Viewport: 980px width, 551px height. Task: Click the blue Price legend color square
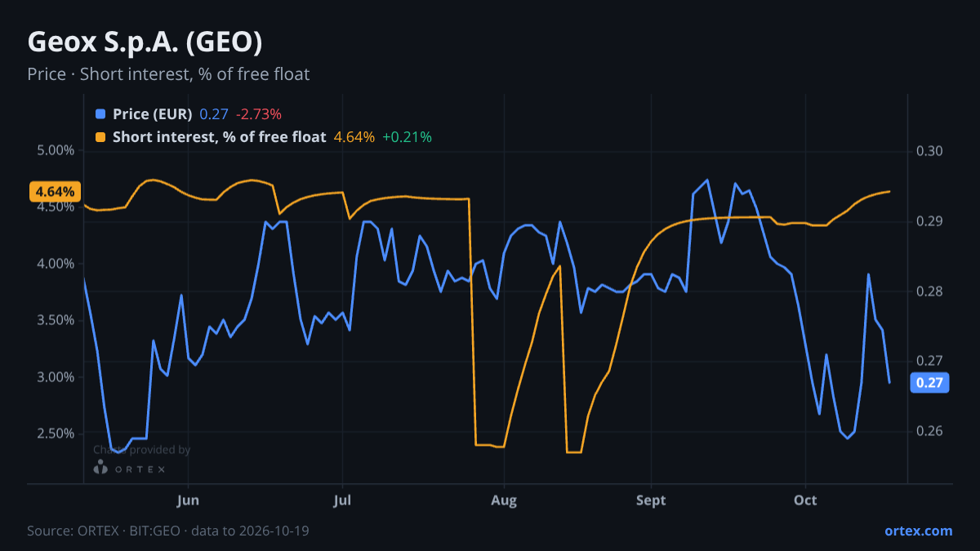pos(100,114)
